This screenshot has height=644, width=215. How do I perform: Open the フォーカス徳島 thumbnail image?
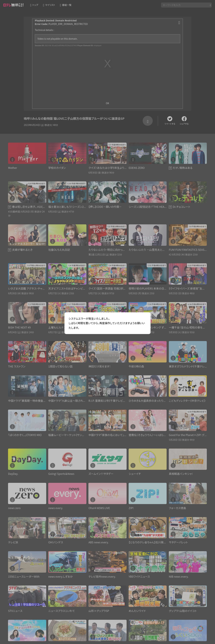coord(188,493)
